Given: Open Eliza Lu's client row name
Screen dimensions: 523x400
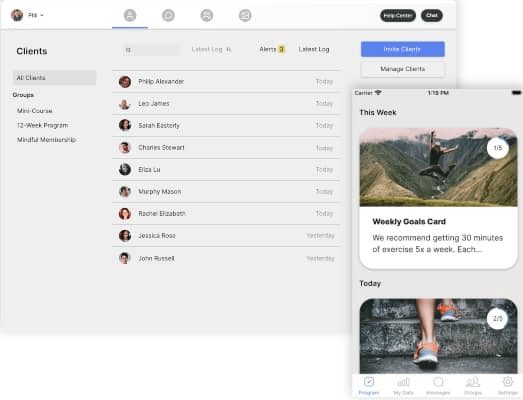Looking at the screenshot, I should pyautogui.click(x=149, y=169).
